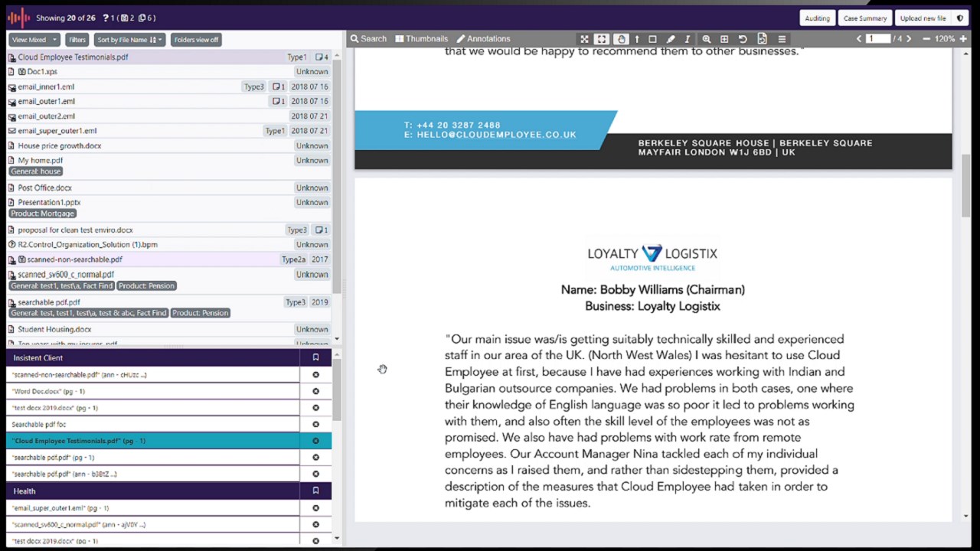Click the bookmarks panel down scroll arrow
Viewport: 980px width, 551px height.
337,539
